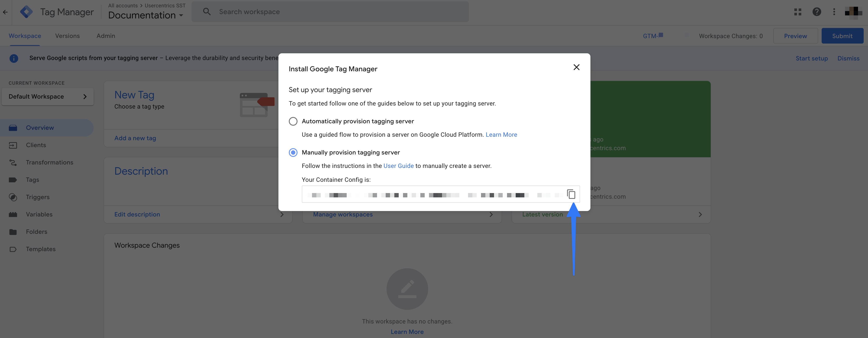Screen dimensions: 868x338
Task: Click Add a new tag
Action: pos(135,138)
